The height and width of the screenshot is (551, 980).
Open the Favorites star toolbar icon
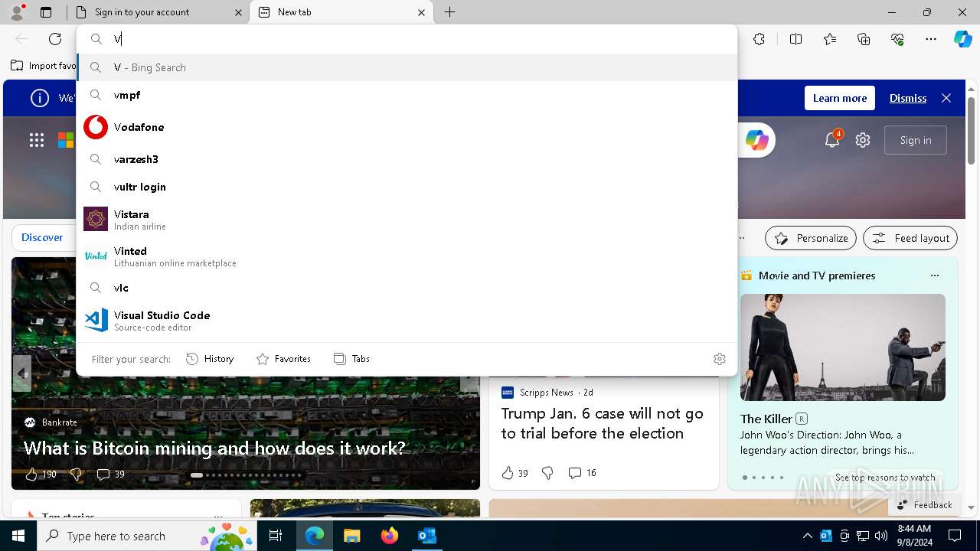(x=830, y=39)
